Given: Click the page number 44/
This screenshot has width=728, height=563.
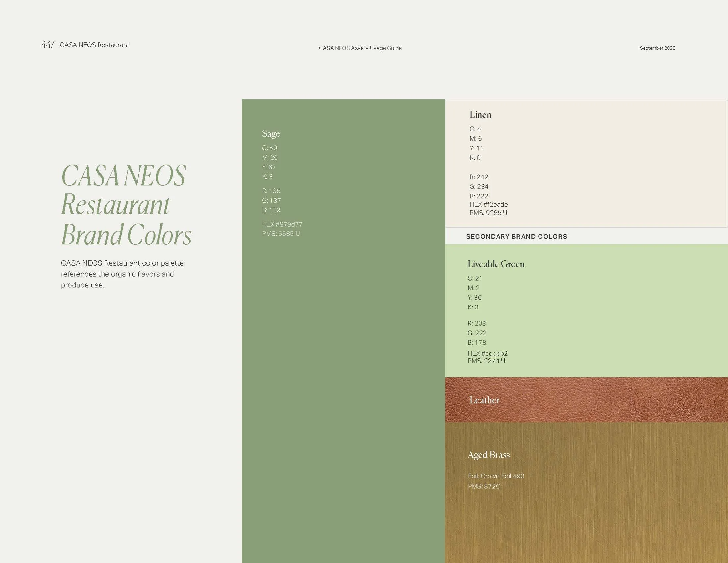Looking at the screenshot, I should 48,45.
